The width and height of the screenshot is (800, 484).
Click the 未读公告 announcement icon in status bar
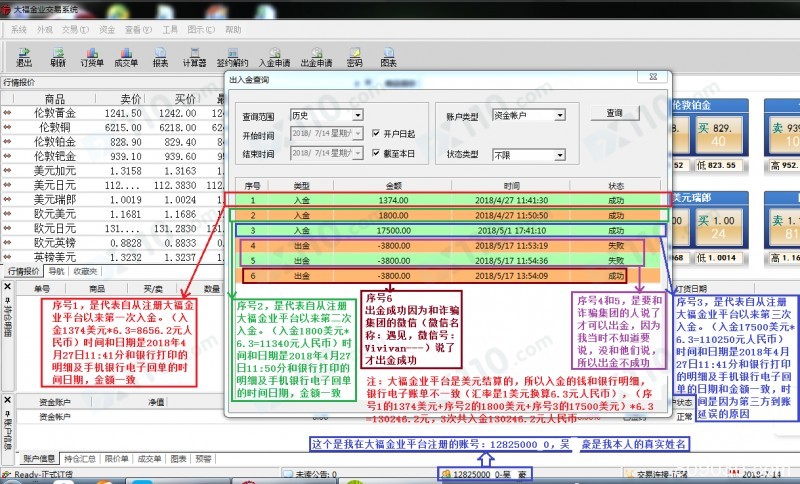pos(288,474)
